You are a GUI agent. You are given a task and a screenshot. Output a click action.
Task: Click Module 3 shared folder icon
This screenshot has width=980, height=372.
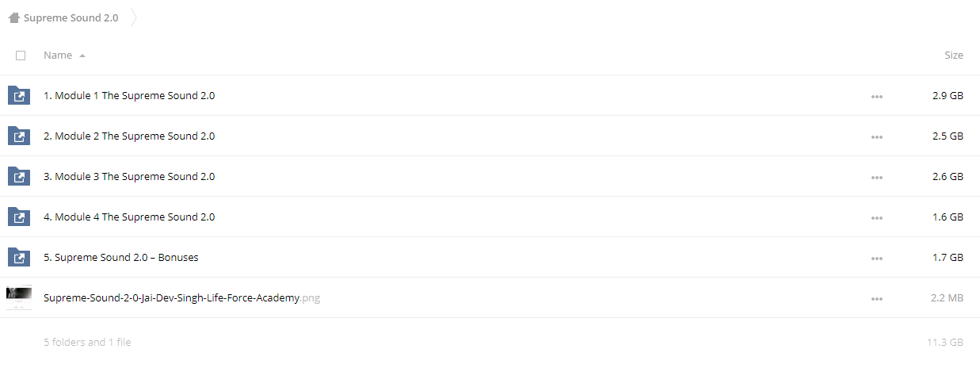click(x=19, y=177)
